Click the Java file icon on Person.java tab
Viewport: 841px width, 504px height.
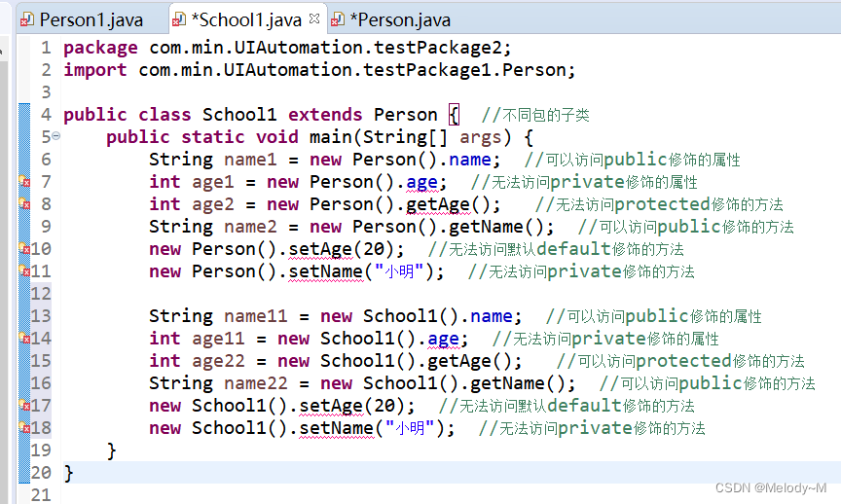click(x=338, y=20)
